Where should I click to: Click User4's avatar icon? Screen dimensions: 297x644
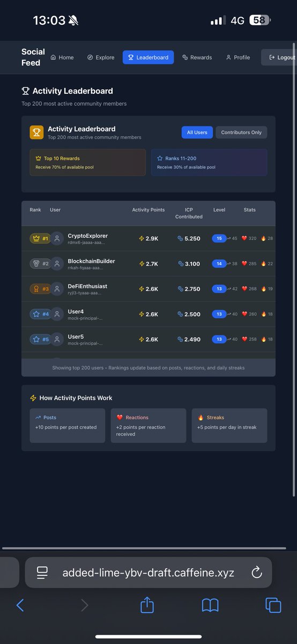(57, 314)
